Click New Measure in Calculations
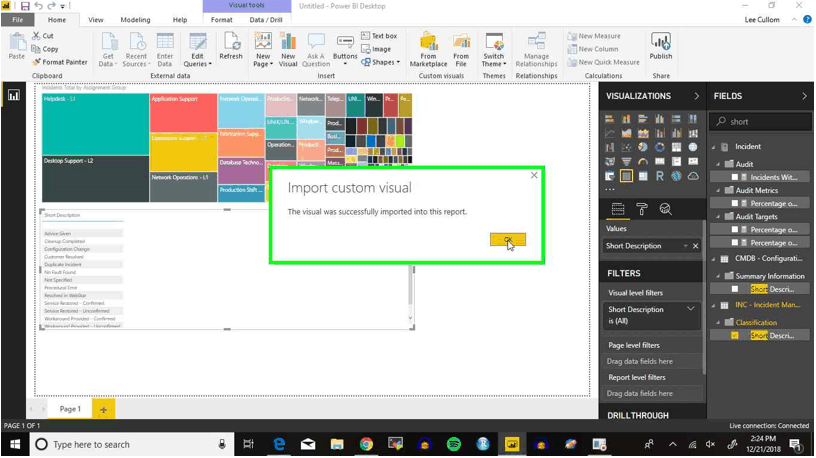 [594, 36]
